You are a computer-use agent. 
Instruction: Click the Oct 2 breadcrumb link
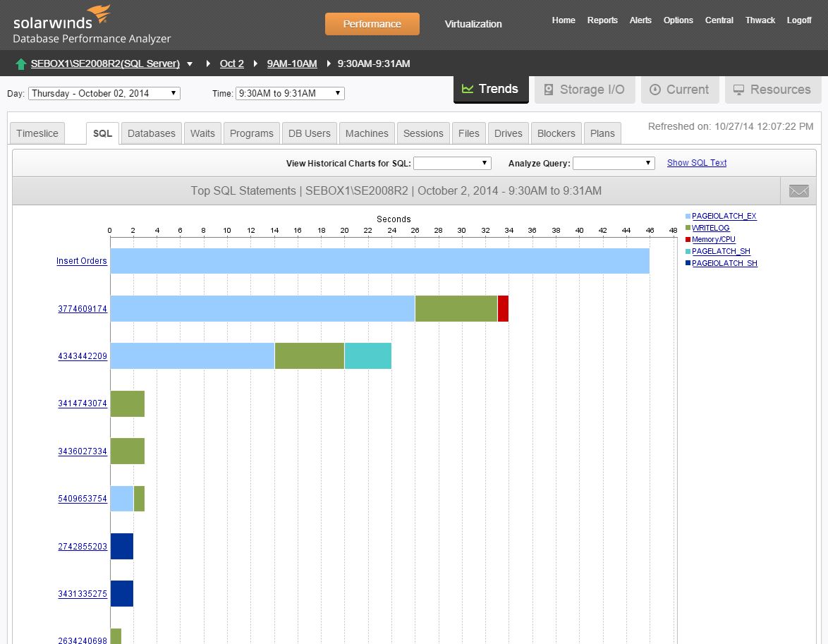(x=232, y=63)
